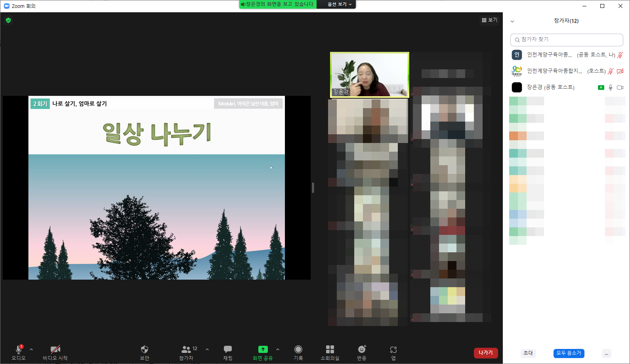Click the 참가자 찾기 search field

tap(567, 40)
